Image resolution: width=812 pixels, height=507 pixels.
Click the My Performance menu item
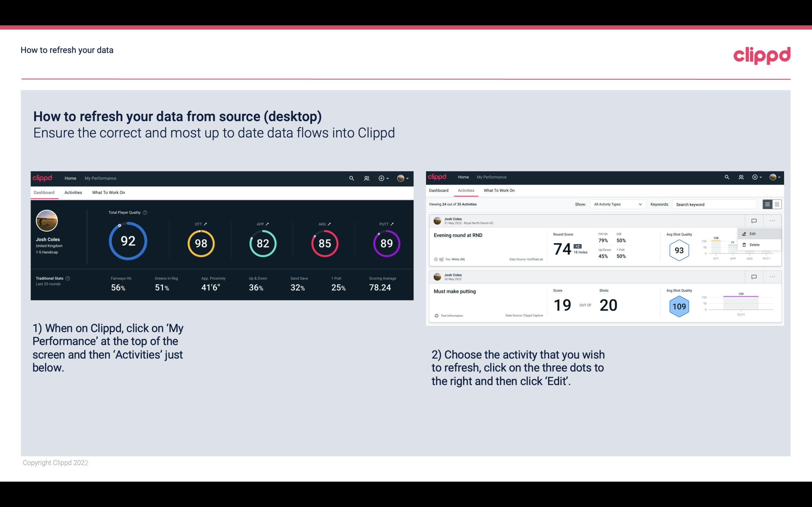click(x=100, y=178)
